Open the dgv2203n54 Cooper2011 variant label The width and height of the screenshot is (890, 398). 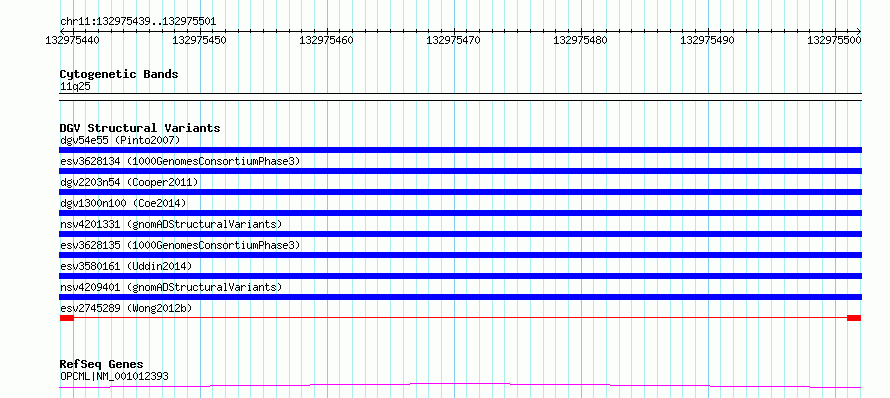(x=129, y=182)
